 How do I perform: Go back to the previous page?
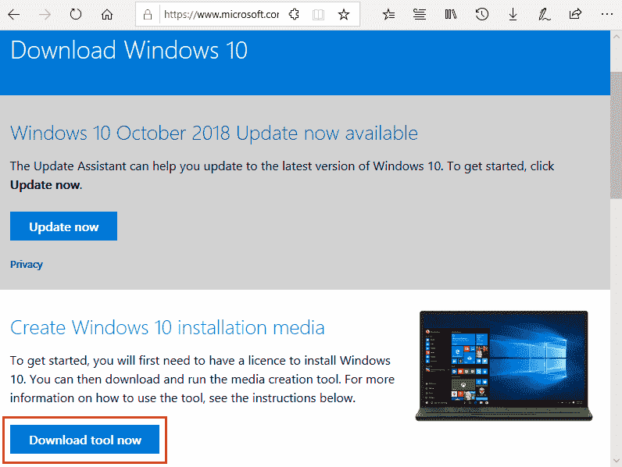(x=14, y=15)
